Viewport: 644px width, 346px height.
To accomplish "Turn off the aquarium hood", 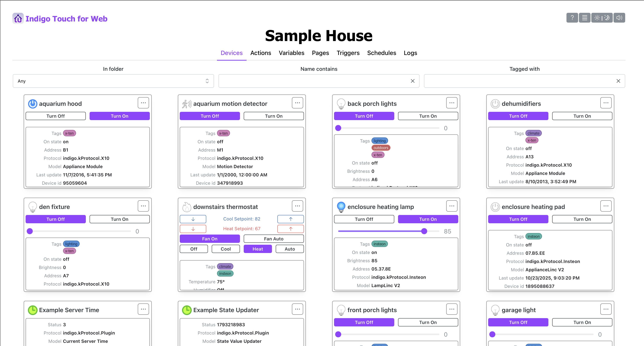I will pyautogui.click(x=56, y=116).
